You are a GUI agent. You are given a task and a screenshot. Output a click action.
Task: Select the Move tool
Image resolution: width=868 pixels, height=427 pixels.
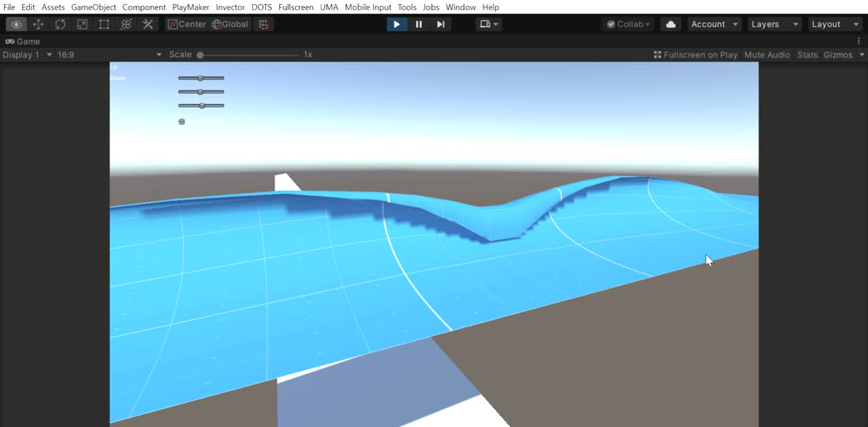point(38,24)
